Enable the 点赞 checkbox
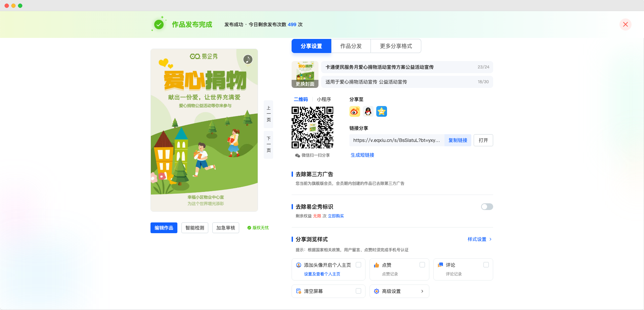The width and height of the screenshot is (644, 310). (422, 265)
